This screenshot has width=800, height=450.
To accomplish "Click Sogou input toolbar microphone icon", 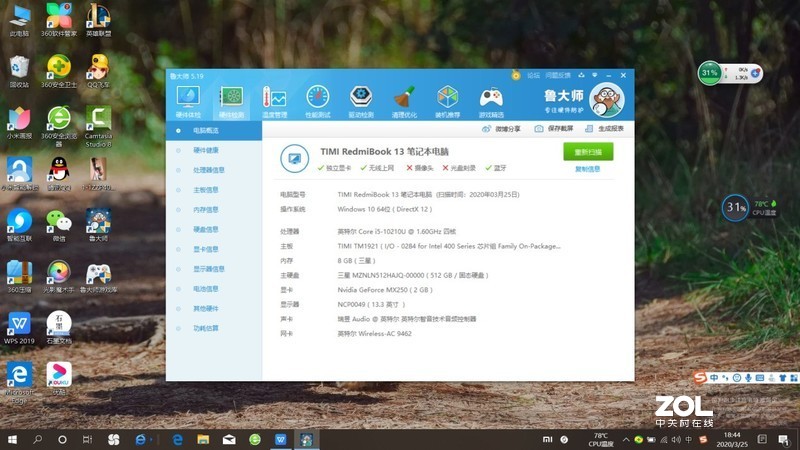I will click(748, 378).
